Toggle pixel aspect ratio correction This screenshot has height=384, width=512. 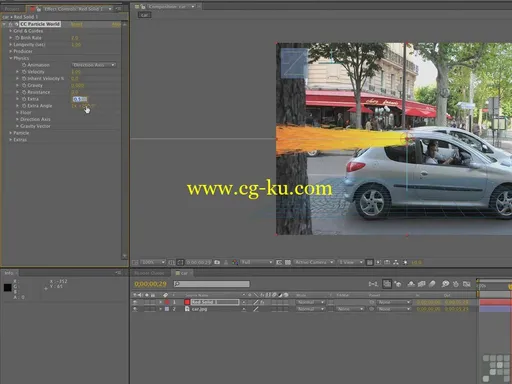[x=369, y=263]
